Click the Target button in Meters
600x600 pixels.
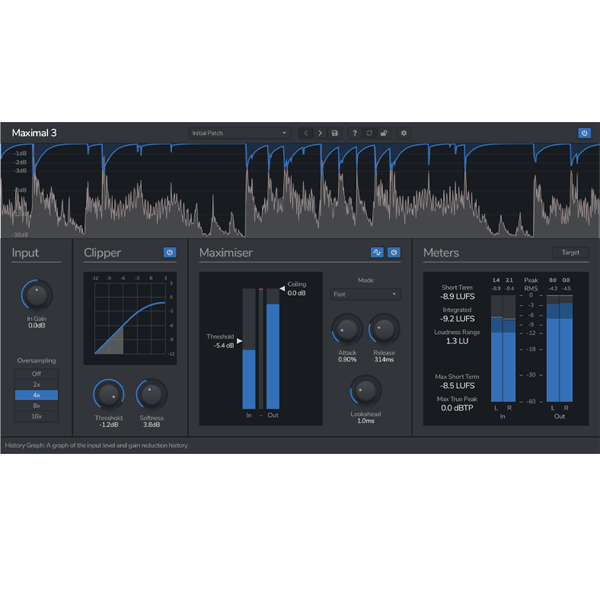570,253
